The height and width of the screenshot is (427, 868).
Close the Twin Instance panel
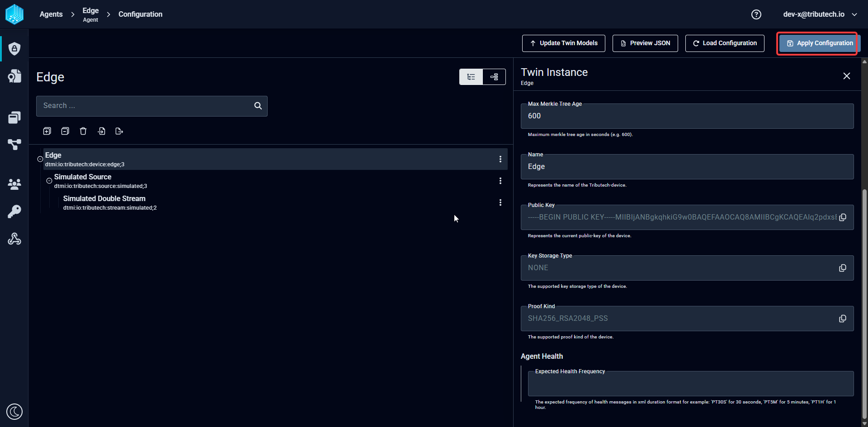847,76
